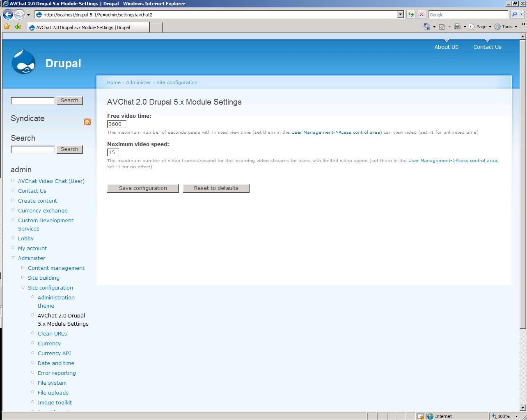Image resolution: width=527 pixels, height=420 pixels.
Task: Open the Currency API settings link
Action: tap(54, 353)
